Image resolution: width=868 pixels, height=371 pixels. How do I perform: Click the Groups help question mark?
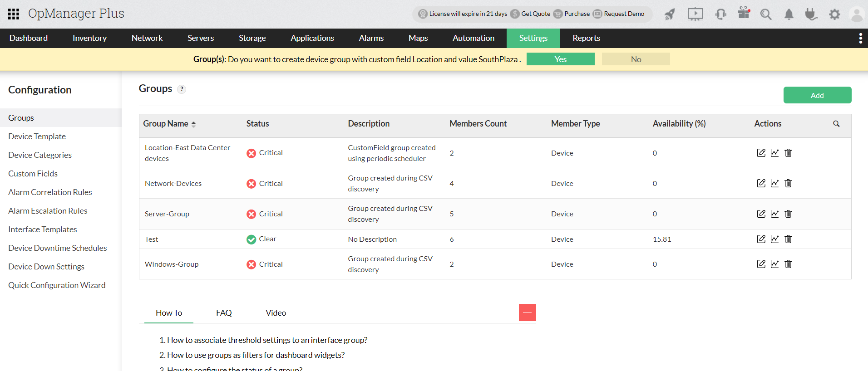182,89
